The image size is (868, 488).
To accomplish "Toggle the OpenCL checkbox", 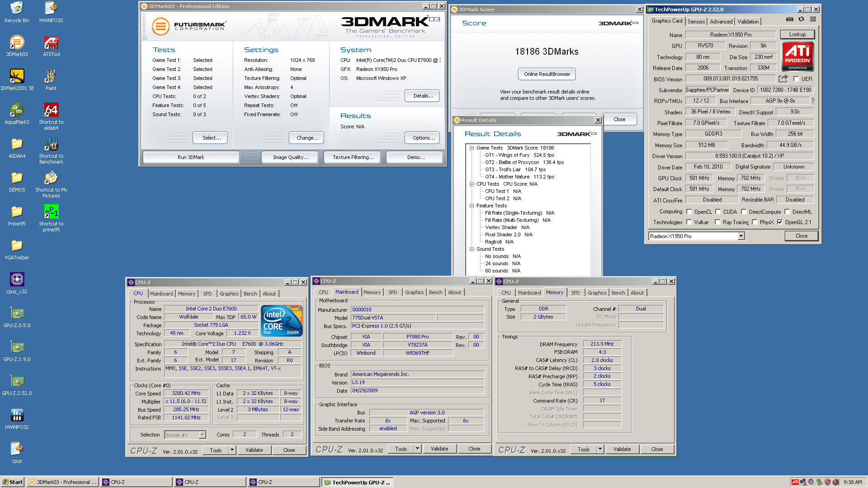I will point(689,211).
